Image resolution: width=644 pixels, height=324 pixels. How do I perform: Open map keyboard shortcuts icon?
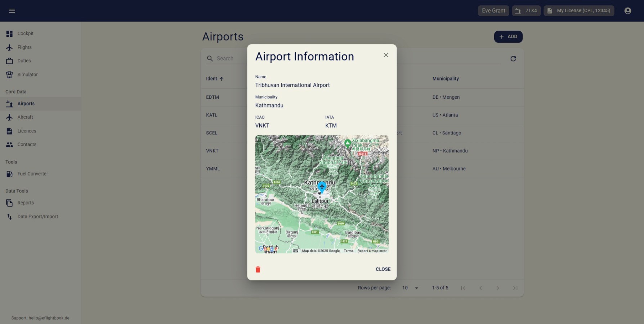point(296,251)
